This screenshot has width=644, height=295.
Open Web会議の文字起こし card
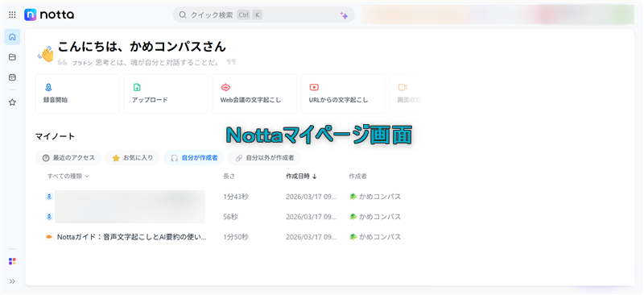[x=254, y=93]
